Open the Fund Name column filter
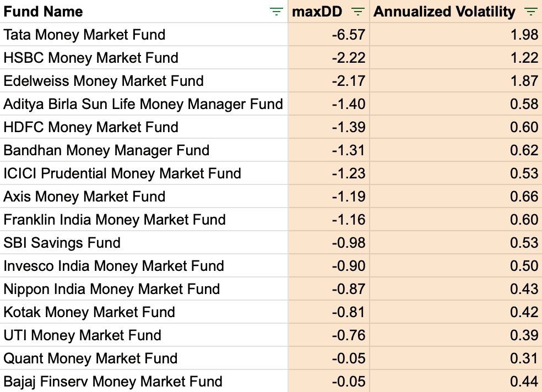The height and width of the screenshot is (392, 542). point(275,12)
